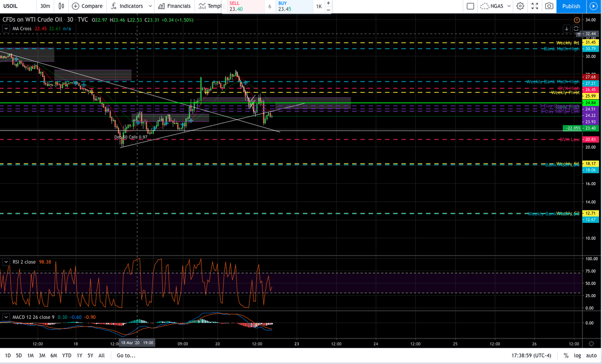Enter fullscreen mode
Viewport: 602px width, 364px height.
[x=535, y=6]
